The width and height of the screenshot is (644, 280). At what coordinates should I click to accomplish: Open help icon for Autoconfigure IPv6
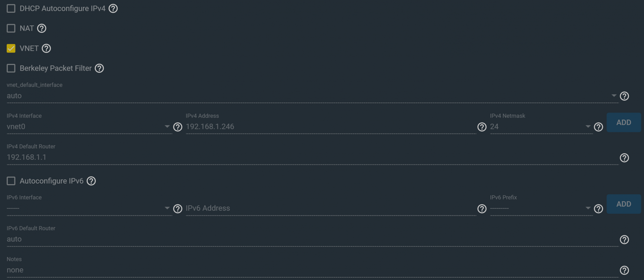[x=91, y=181]
